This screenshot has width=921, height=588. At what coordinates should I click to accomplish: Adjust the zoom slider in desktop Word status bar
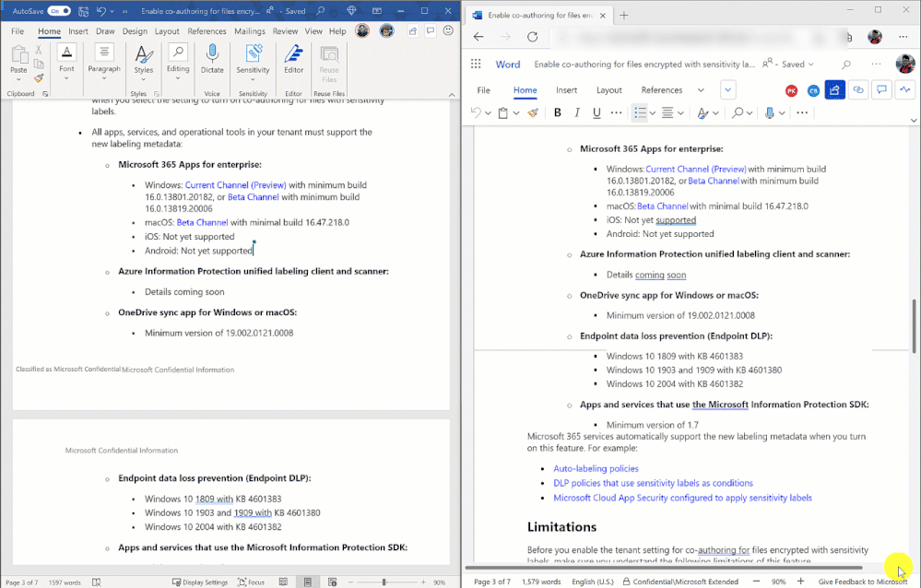tap(384, 582)
